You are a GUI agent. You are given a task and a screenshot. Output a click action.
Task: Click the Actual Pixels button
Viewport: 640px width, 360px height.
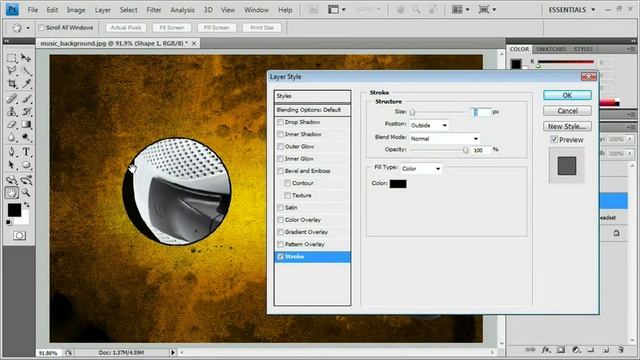coord(126,28)
